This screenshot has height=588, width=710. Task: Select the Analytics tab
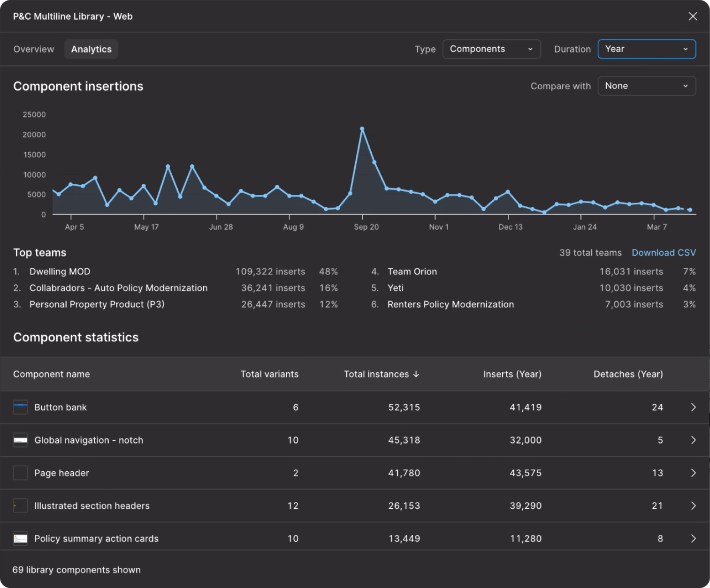tap(91, 49)
